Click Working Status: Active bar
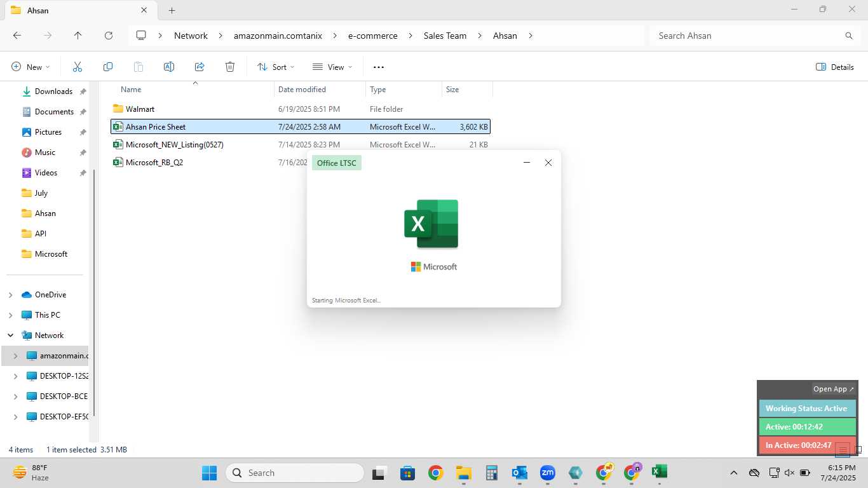This screenshot has width=868, height=488. click(x=807, y=409)
